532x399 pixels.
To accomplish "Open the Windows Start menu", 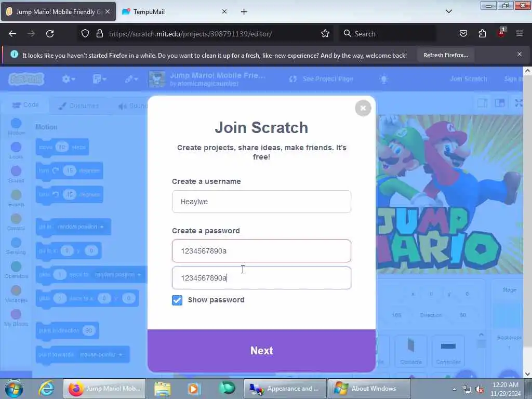I will [x=14, y=389].
